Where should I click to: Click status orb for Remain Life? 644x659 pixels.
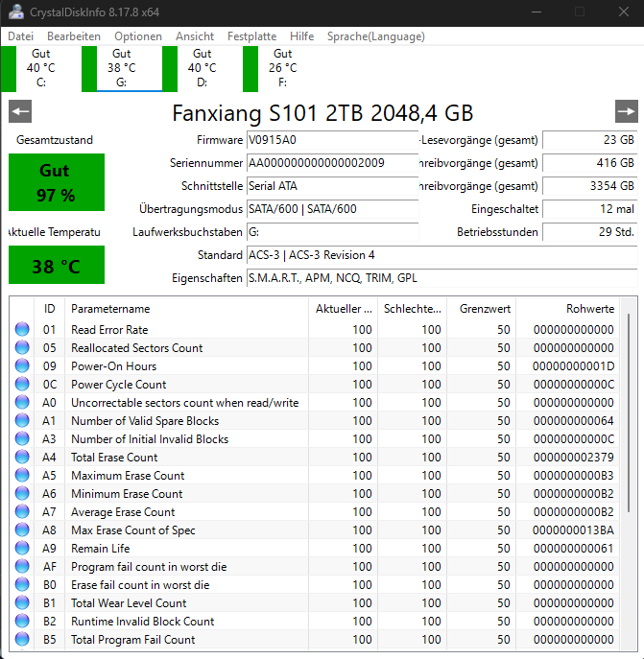[22, 548]
